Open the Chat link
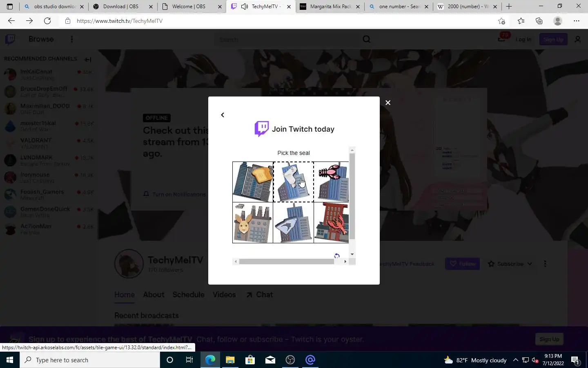 [x=260, y=295]
